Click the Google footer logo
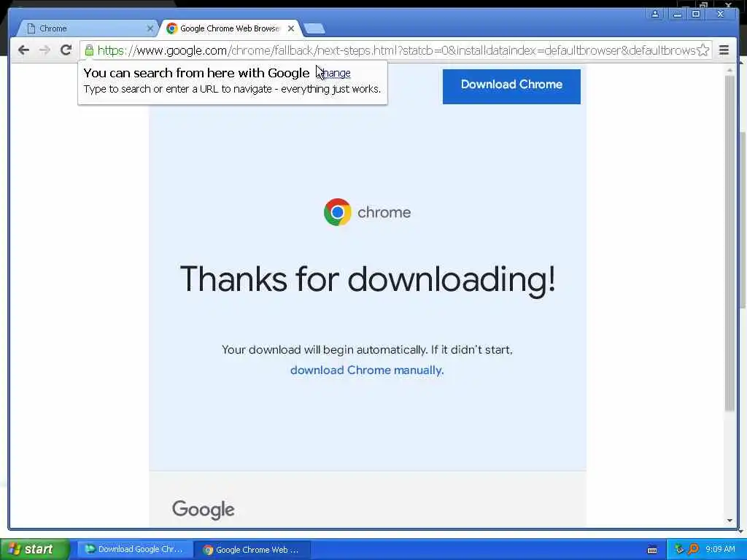 (x=204, y=510)
